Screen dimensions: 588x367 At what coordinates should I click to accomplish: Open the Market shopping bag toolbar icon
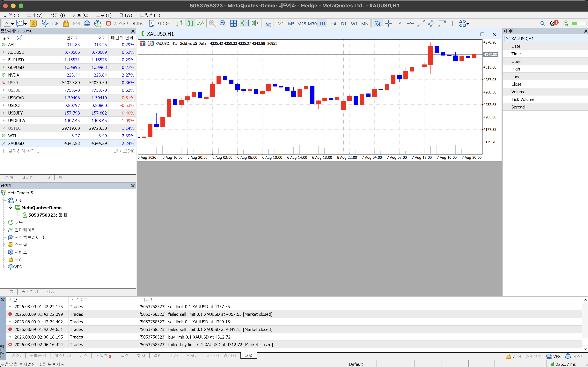click(x=66, y=24)
